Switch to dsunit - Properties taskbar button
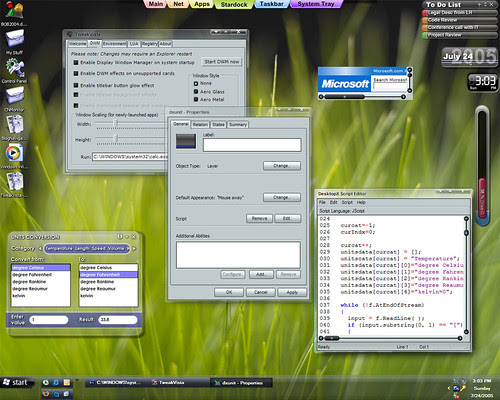The height and width of the screenshot is (400, 500). tap(241, 383)
